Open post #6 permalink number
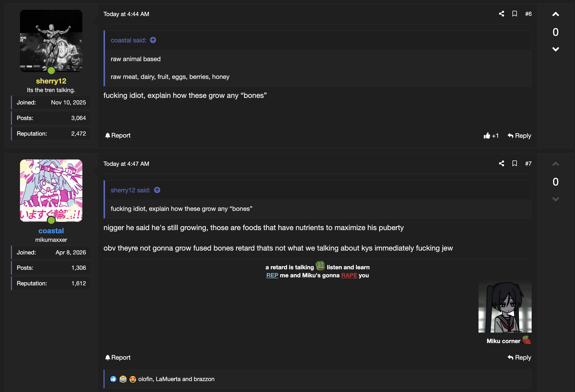575x392 pixels. coord(528,14)
